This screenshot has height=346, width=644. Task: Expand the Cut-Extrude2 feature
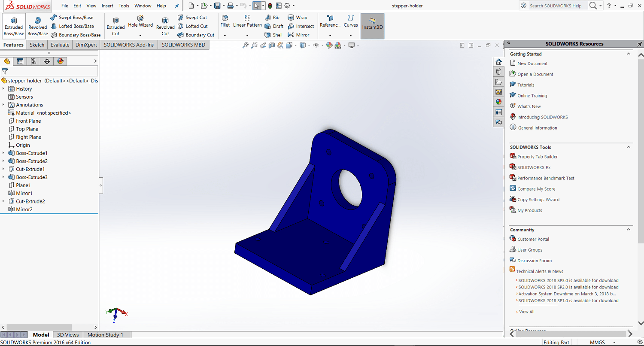point(3,201)
